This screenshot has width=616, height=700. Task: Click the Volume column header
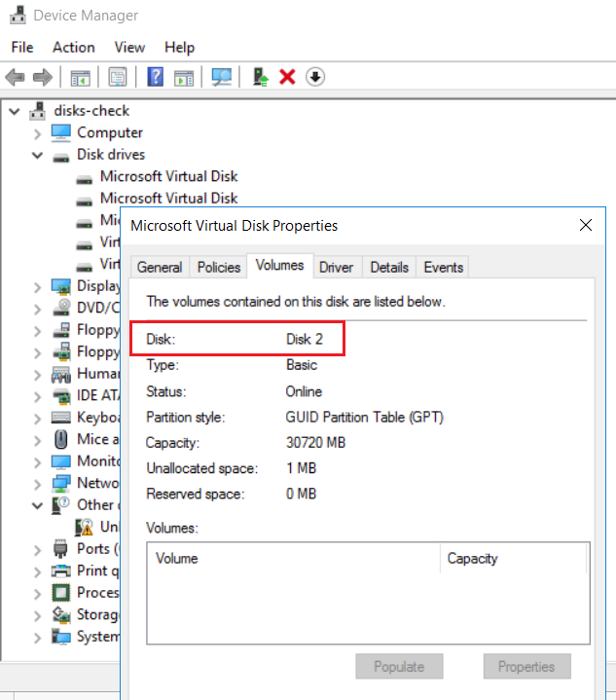tap(293, 558)
